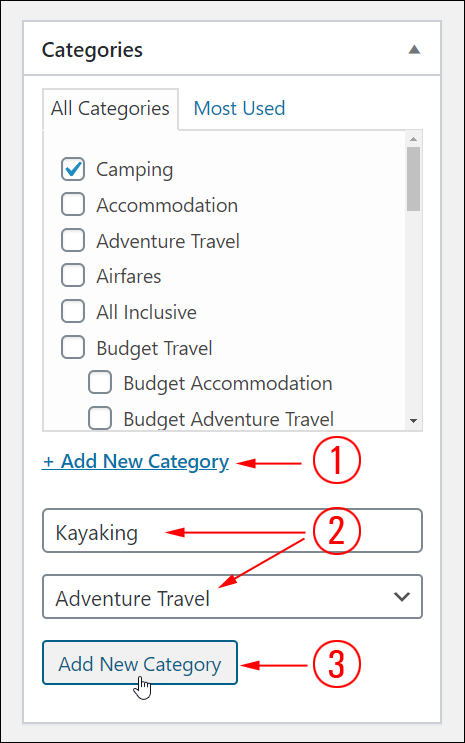This screenshot has width=465, height=743.
Task: Enable the All Inclusive category
Action: 73,312
